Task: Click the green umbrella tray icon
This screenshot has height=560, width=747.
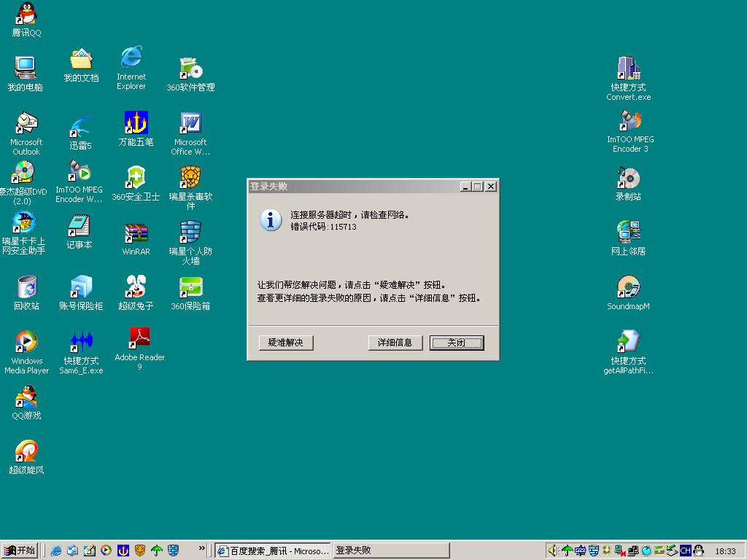Action: click(567, 551)
